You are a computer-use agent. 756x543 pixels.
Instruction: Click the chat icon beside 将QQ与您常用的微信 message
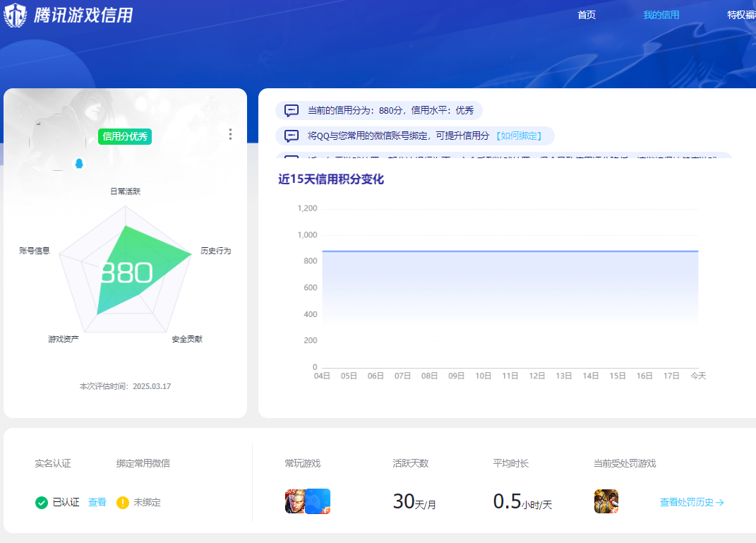292,136
